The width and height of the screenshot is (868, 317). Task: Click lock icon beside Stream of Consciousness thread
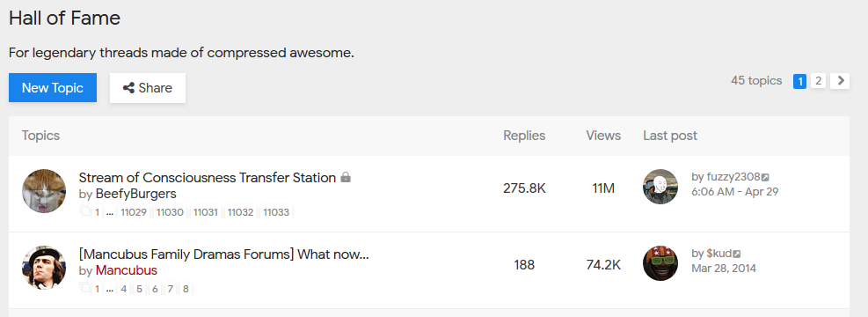tap(346, 177)
